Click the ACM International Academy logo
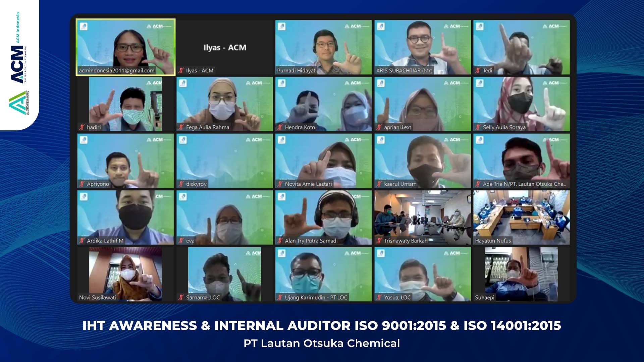 pyautogui.click(x=17, y=103)
